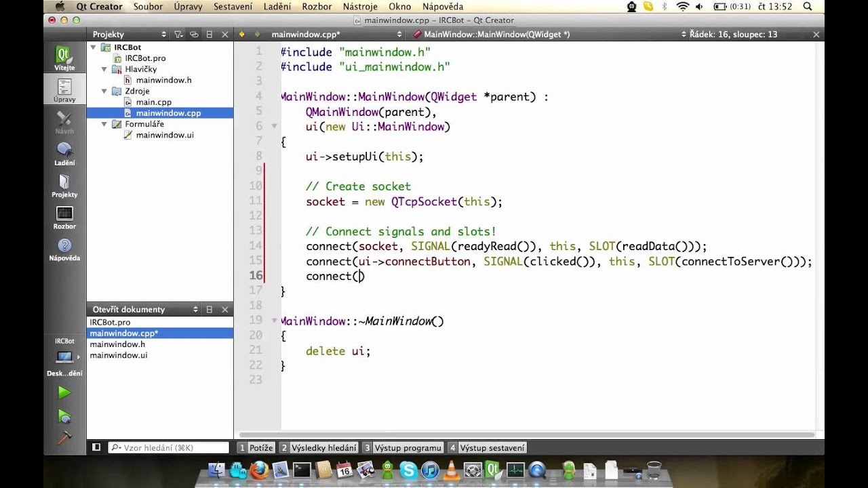Open iTunes from the Dock

pos(430,470)
